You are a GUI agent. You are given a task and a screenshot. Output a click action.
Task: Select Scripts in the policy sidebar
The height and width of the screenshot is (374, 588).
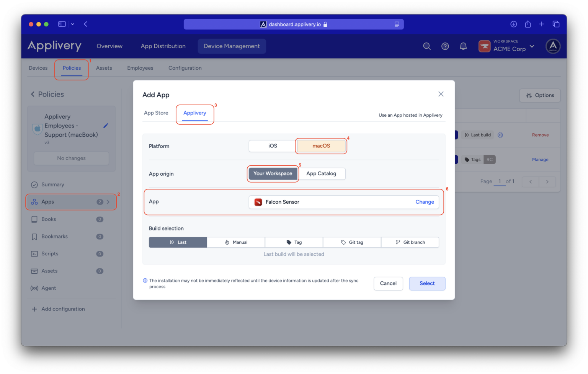(49, 253)
